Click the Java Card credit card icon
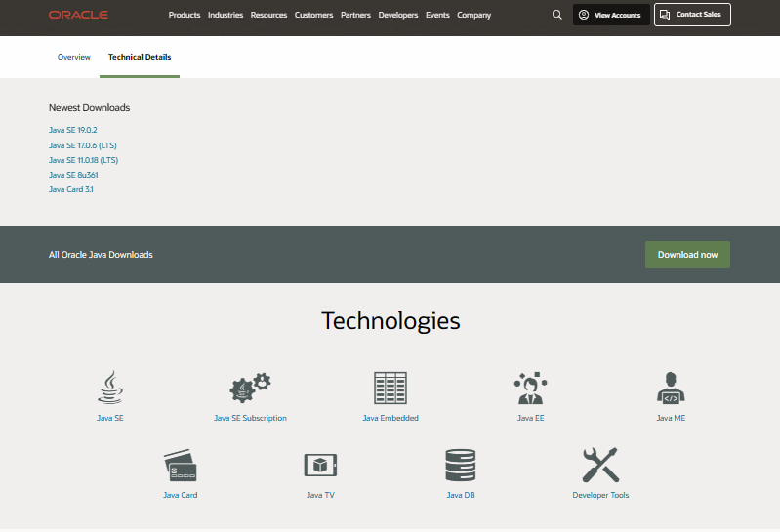This screenshot has height=532, width=780. click(180, 465)
